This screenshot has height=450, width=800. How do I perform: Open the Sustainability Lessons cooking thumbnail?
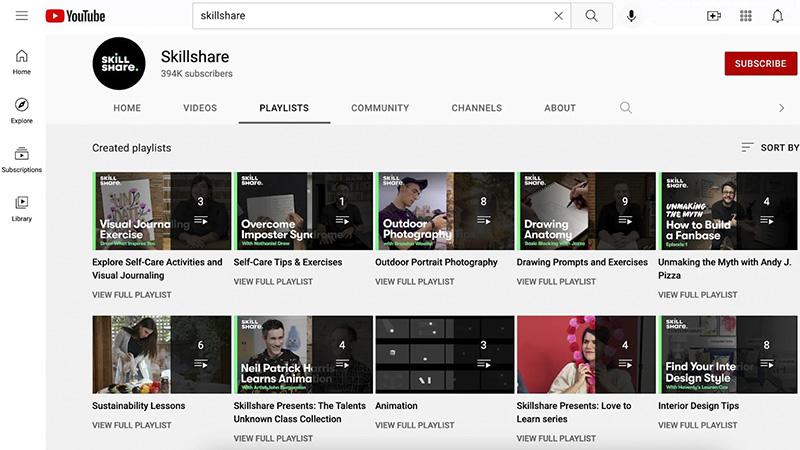(162, 355)
